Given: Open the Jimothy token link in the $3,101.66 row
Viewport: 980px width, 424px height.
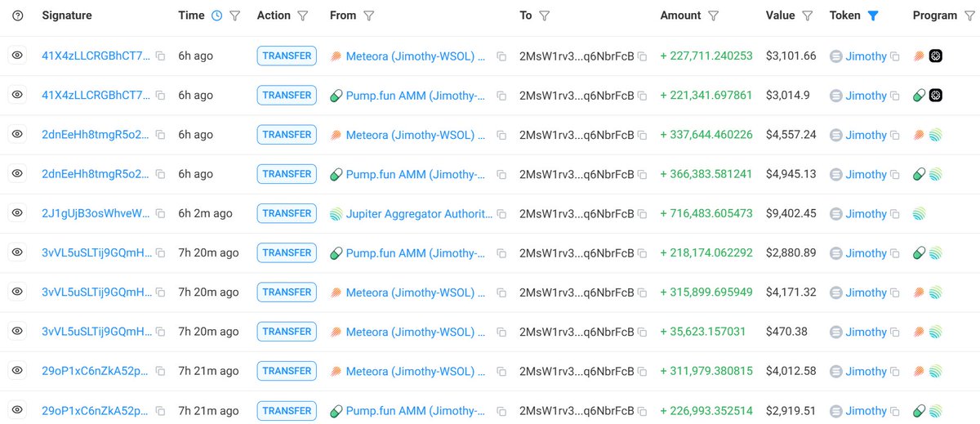Looking at the screenshot, I should 866,56.
